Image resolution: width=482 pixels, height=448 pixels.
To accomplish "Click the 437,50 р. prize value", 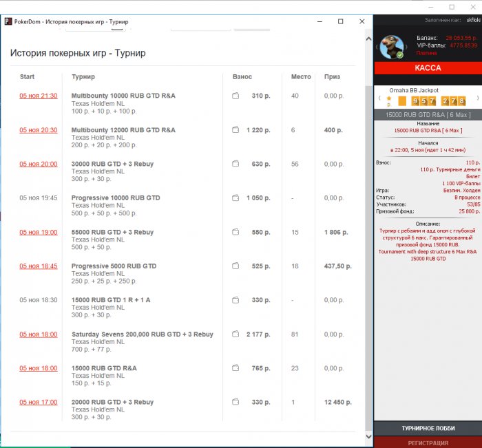I will point(338,266).
